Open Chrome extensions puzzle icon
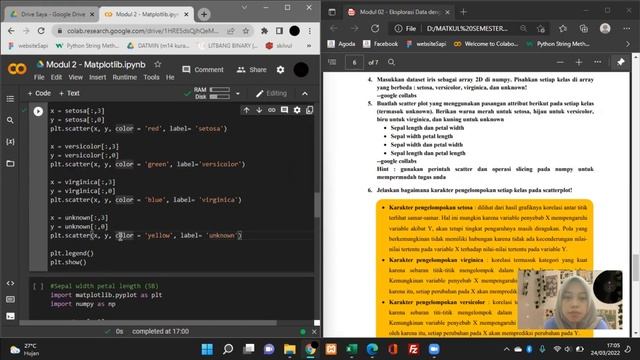Image resolution: width=640 pixels, height=360 pixels. pos(264,31)
